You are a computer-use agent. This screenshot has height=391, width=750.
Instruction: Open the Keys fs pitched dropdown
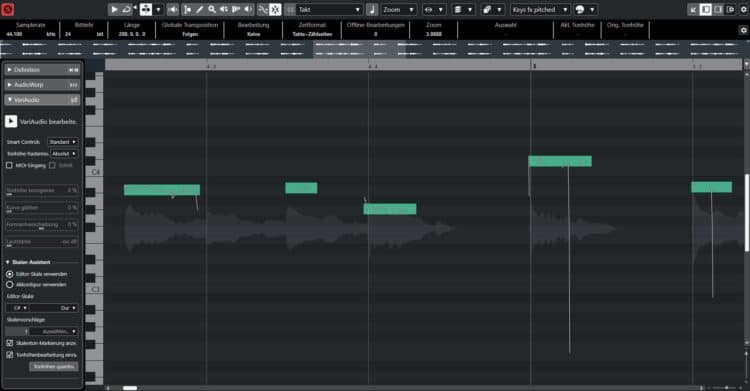540,10
